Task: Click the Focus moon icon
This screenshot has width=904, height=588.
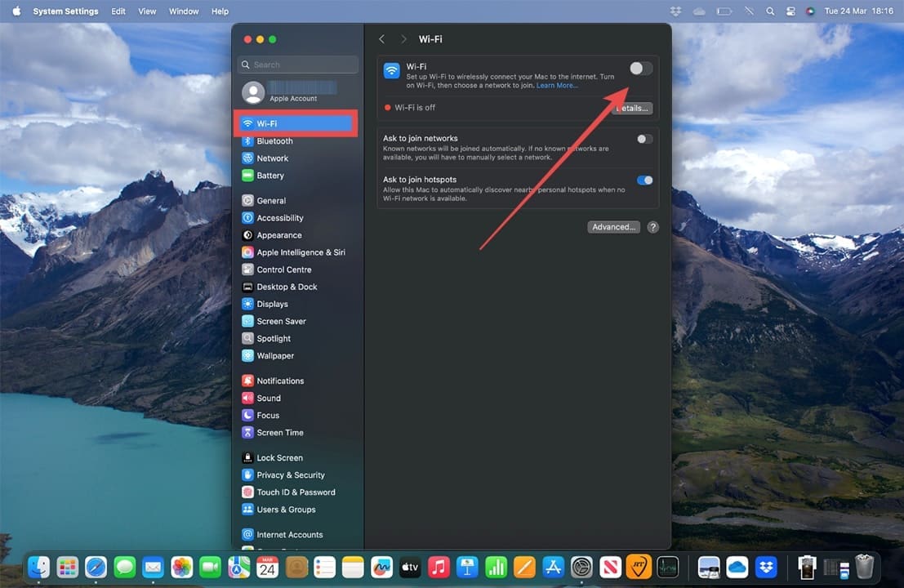Action: coord(247,416)
